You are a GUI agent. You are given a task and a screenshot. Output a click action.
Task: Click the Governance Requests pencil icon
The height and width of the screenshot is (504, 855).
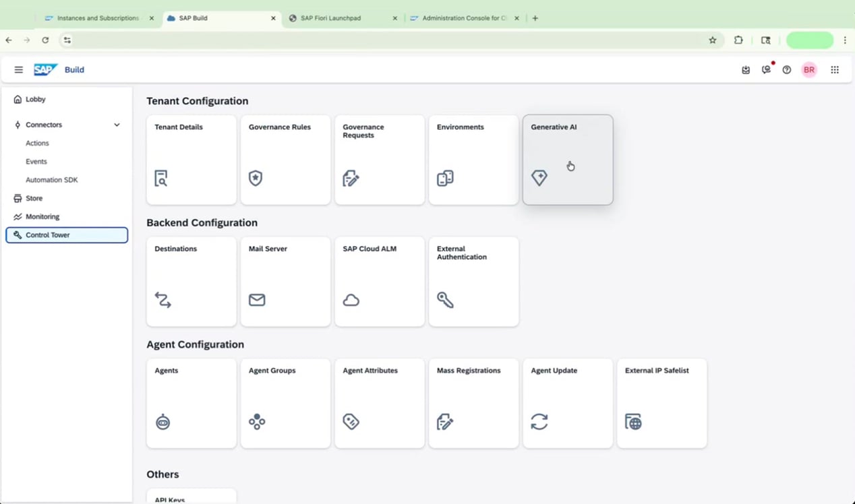351,179
